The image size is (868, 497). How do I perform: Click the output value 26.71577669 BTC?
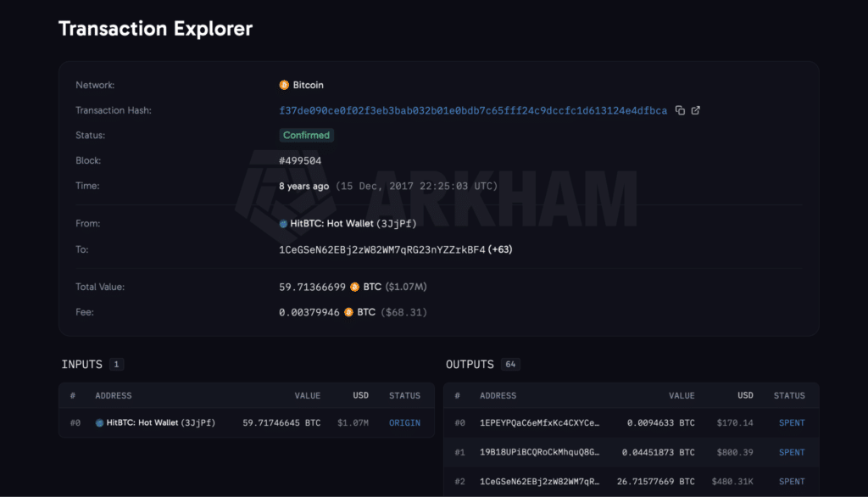[x=656, y=482]
